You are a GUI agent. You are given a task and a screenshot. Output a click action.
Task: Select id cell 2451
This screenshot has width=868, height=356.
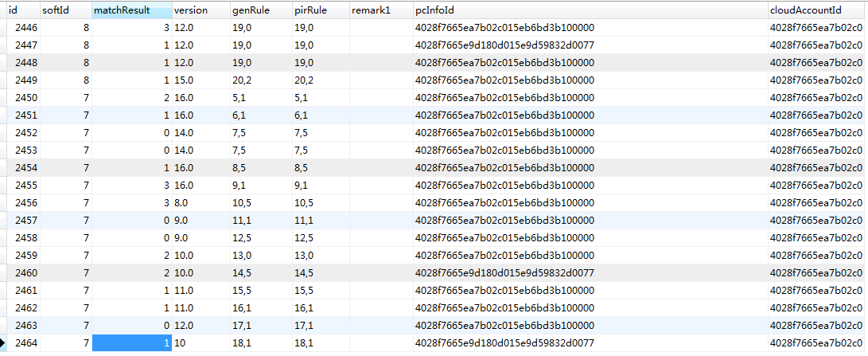23,115
